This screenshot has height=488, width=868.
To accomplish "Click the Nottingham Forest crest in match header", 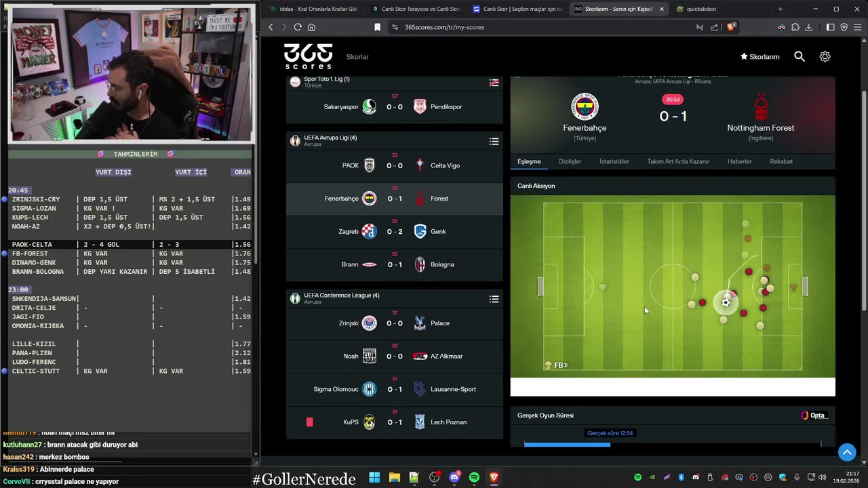I will pos(761,106).
